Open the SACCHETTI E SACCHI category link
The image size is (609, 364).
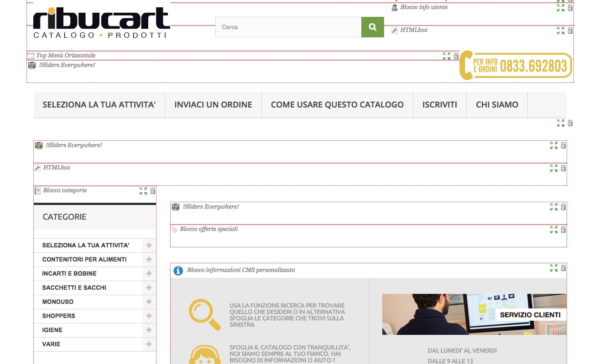coord(74,288)
